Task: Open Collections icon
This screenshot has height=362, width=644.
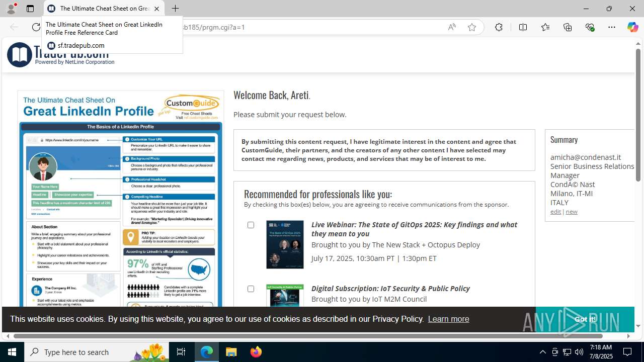Action: tap(568, 27)
